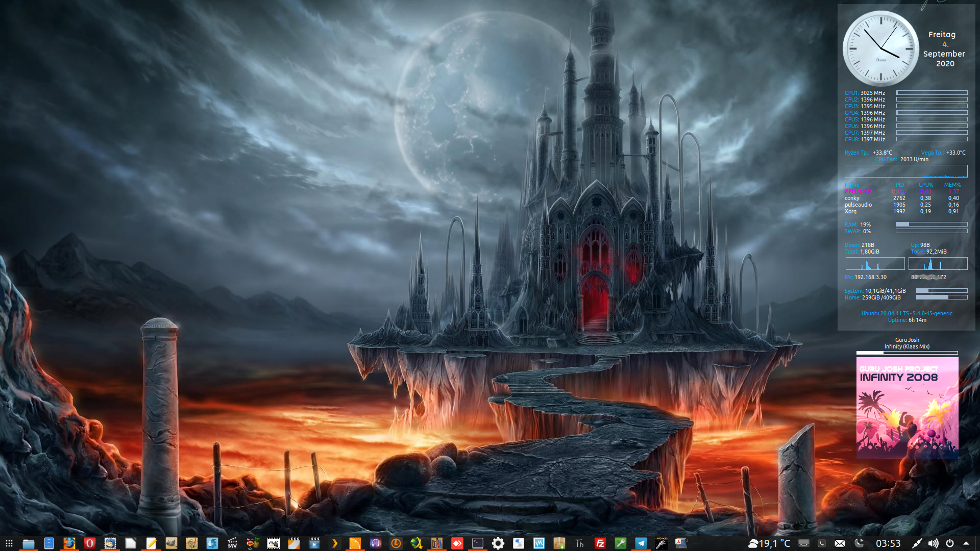
Task: Open the Clementine music player icon
Action: click(x=355, y=543)
